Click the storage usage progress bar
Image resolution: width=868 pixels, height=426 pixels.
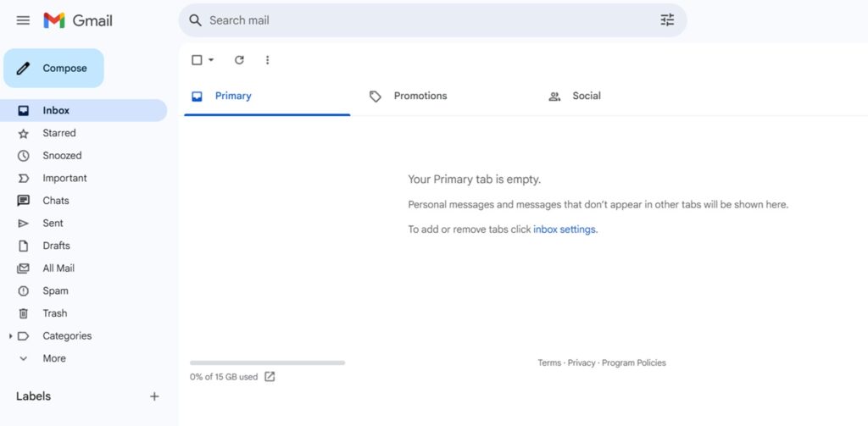(267, 363)
